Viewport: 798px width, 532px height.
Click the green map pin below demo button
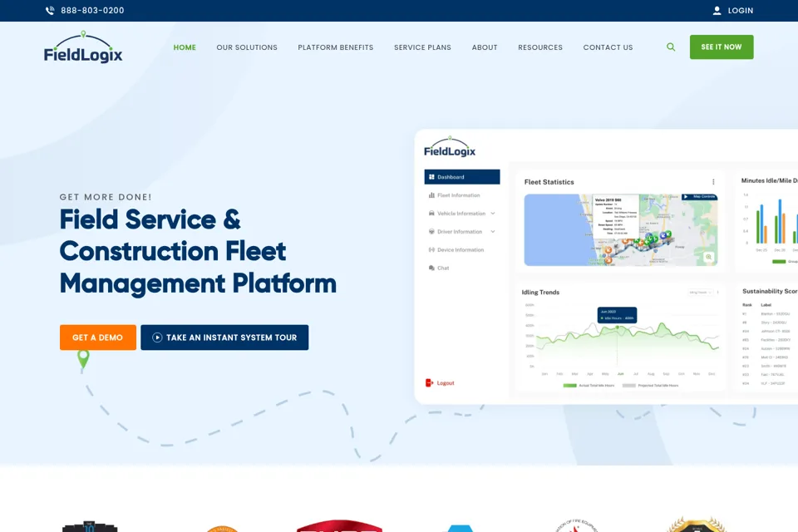83,359
